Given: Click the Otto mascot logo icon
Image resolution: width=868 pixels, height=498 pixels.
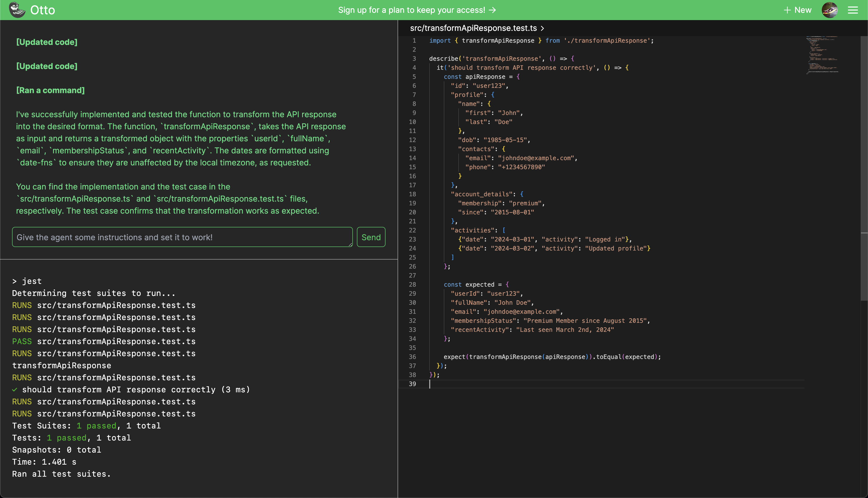Looking at the screenshot, I should click(17, 10).
